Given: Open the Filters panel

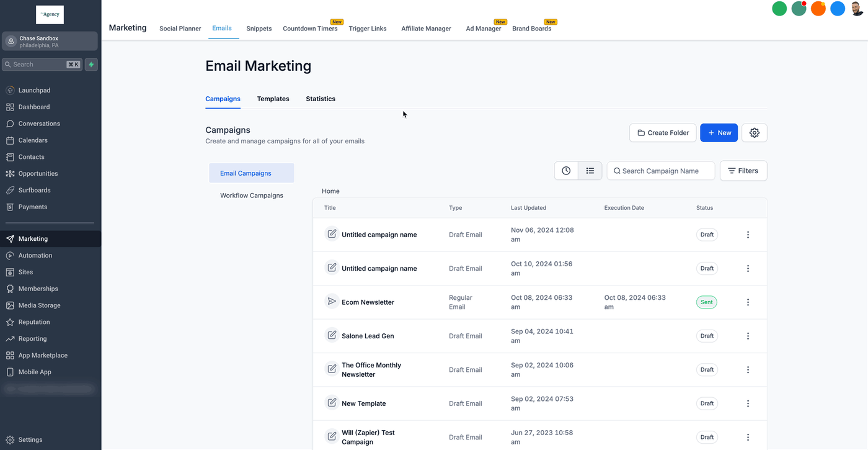Looking at the screenshot, I should pos(743,171).
